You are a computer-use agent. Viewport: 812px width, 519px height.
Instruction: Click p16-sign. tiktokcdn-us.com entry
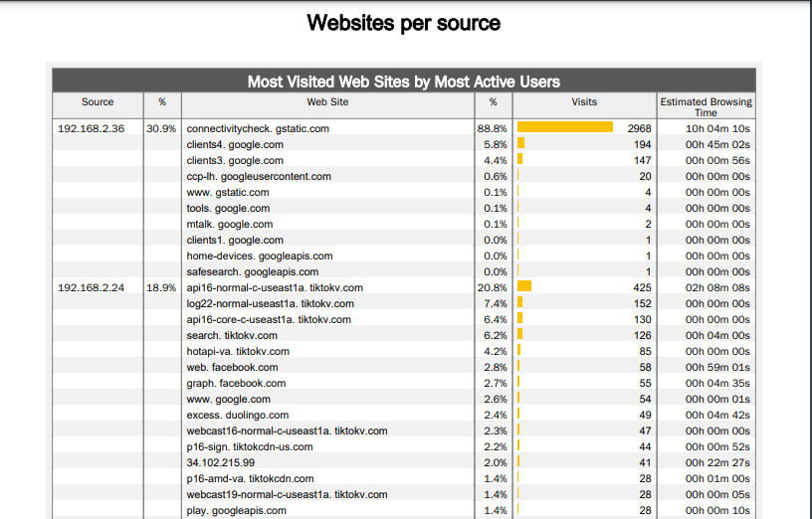(x=250, y=447)
